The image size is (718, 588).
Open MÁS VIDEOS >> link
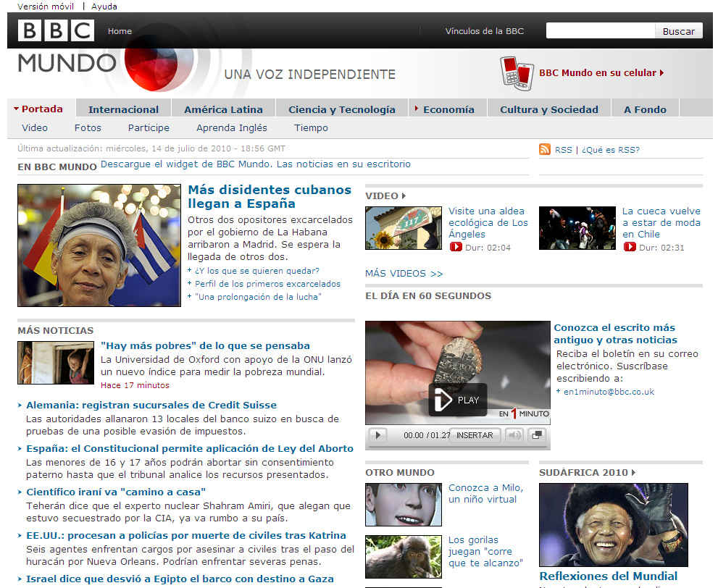(x=404, y=274)
